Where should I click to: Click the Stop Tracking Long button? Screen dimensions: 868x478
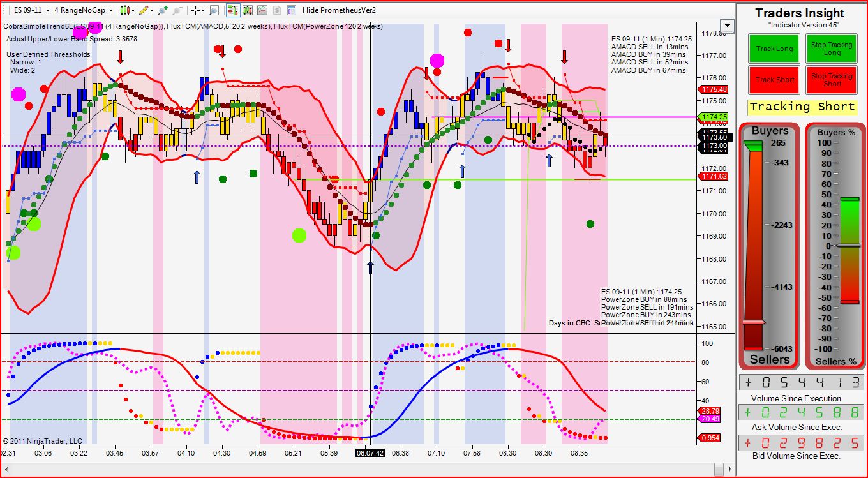[x=831, y=49]
